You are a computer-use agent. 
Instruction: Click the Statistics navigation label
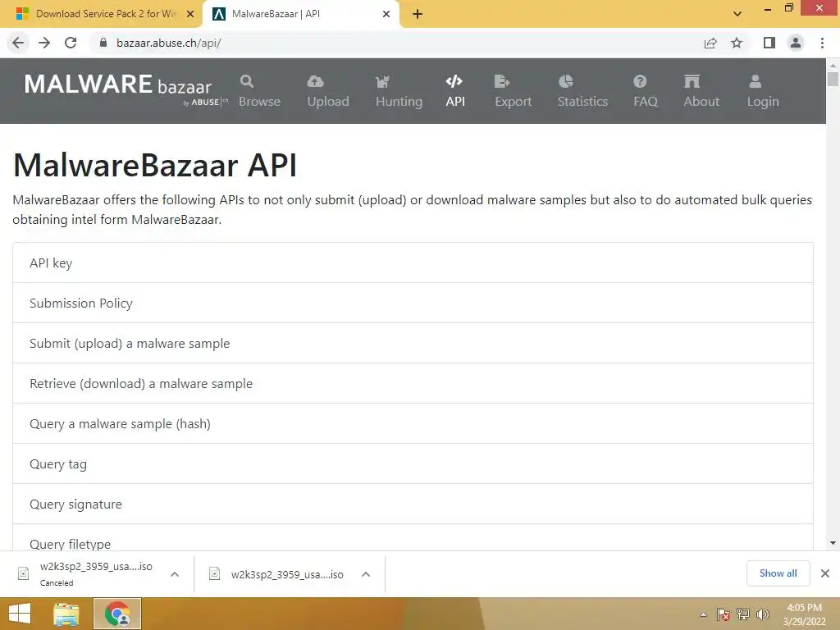[583, 101]
